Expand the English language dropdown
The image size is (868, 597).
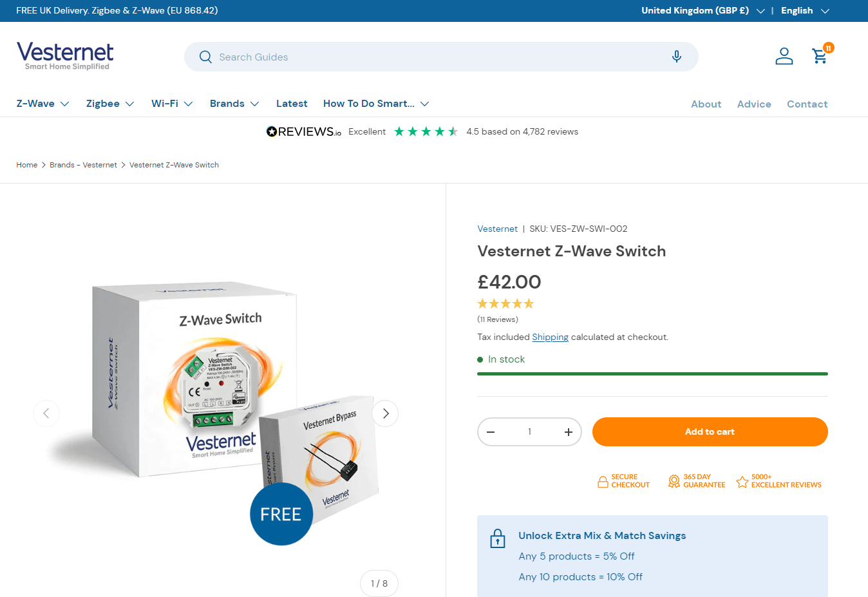click(804, 10)
